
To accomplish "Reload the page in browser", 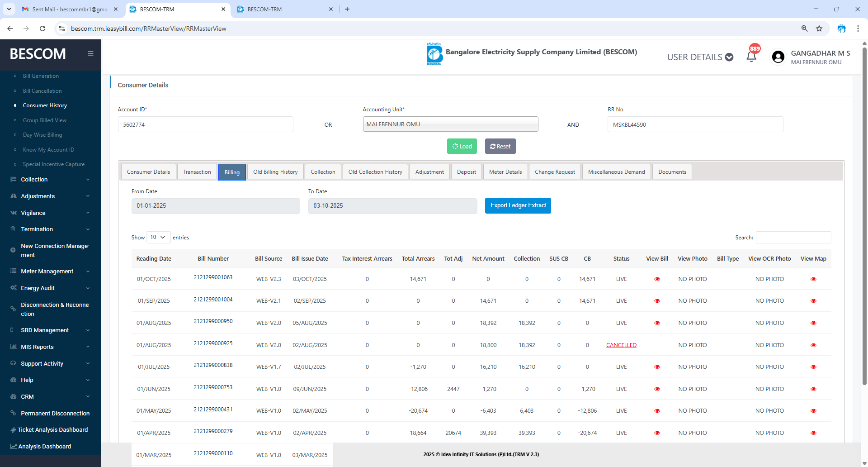I will (42, 29).
